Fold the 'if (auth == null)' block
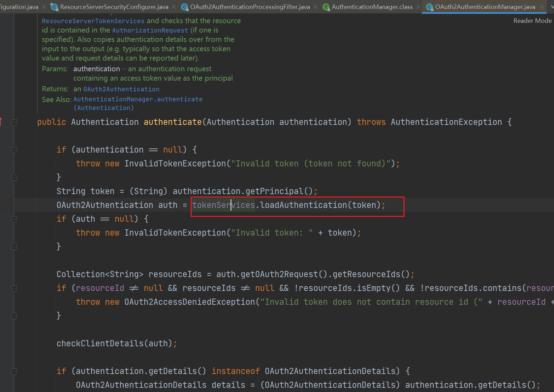Screen dimensions: 554x392 point(14,219)
